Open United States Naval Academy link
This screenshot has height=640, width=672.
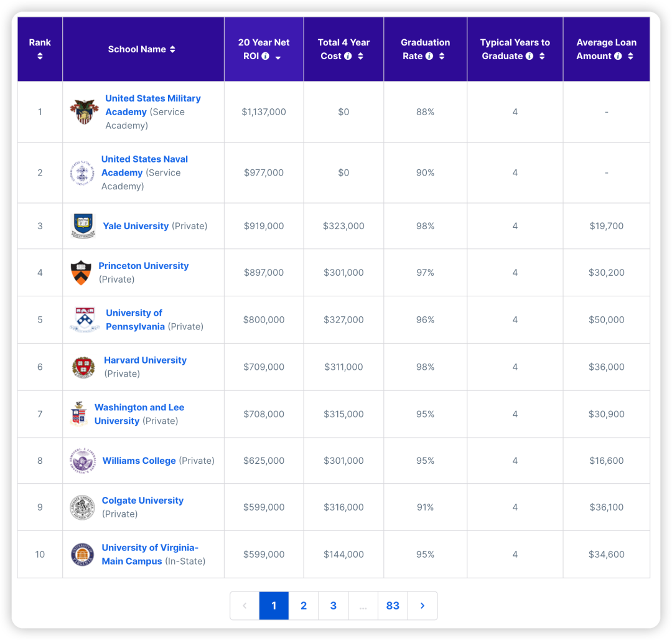(x=144, y=166)
